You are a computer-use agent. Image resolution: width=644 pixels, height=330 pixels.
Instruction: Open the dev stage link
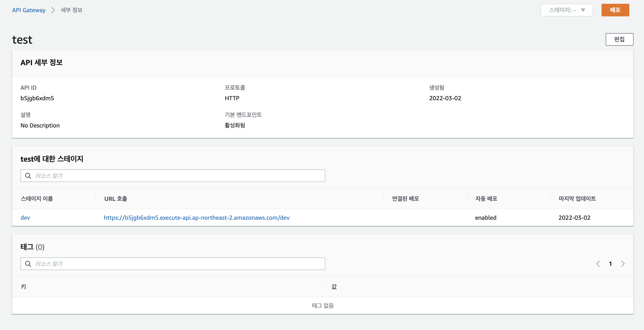pyautogui.click(x=25, y=218)
